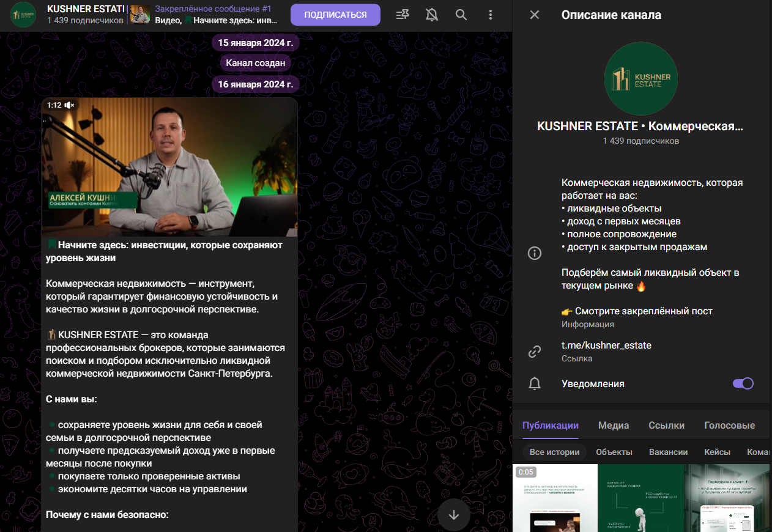The height and width of the screenshot is (532, 772).
Task: Select the Вакансии stories filter
Action: (669, 452)
